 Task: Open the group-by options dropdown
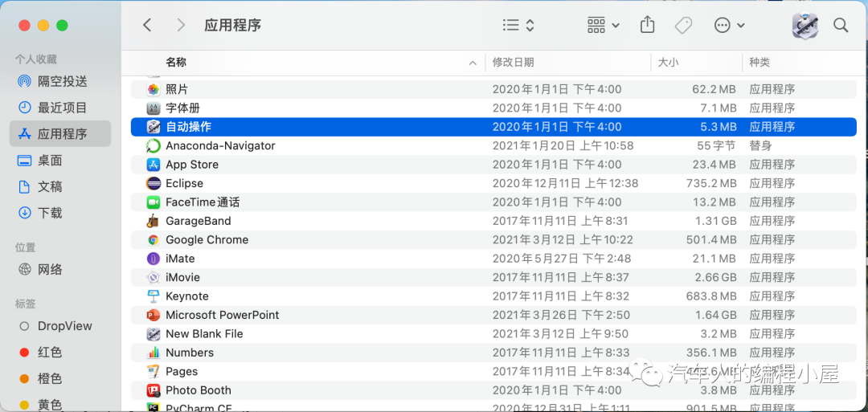604,25
